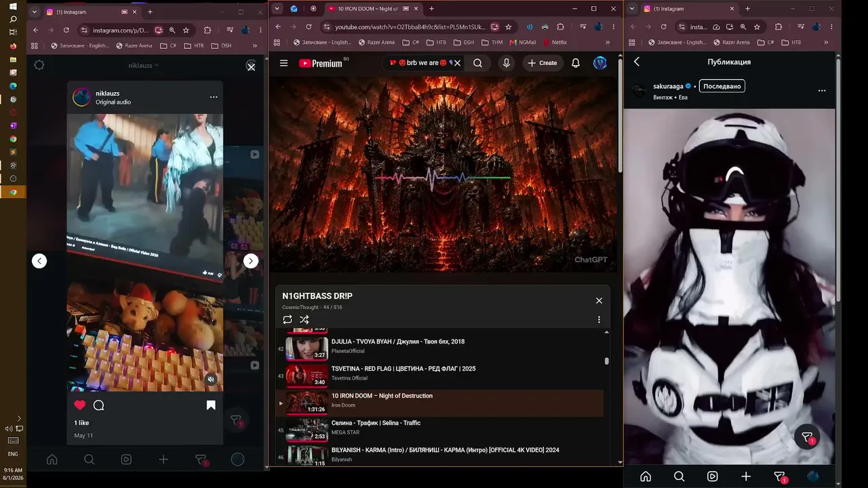Click the Последвано button beside sakuraaga
The width and height of the screenshot is (868, 488).
tap(722, 86)
